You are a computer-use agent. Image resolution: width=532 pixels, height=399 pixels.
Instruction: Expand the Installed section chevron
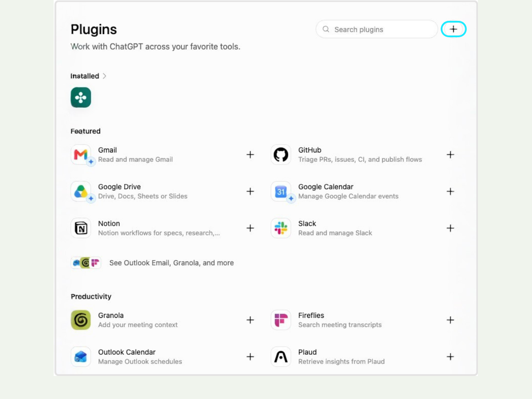click(105, 76)
